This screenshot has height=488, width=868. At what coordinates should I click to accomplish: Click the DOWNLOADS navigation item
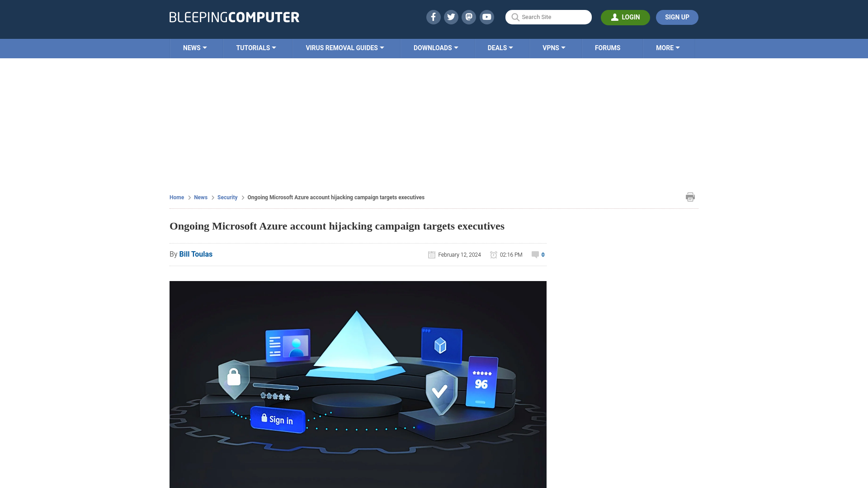[x=436, y=47]
